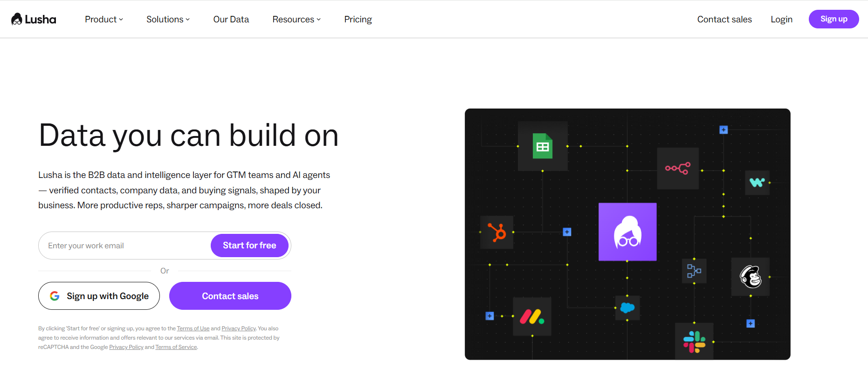
Task: Click the blue plus node beside monday.com
Action: 489,316
